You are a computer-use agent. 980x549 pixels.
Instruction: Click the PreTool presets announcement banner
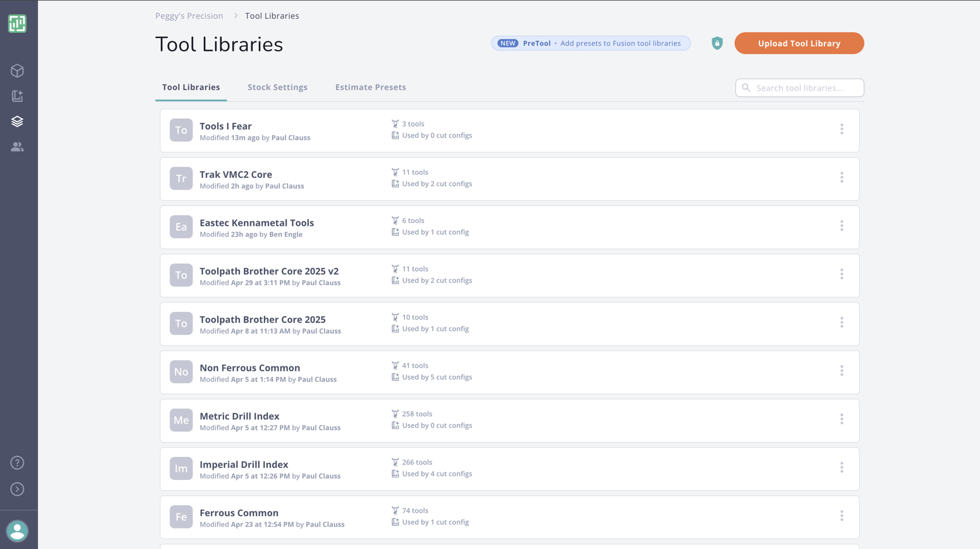coord(590,43)
